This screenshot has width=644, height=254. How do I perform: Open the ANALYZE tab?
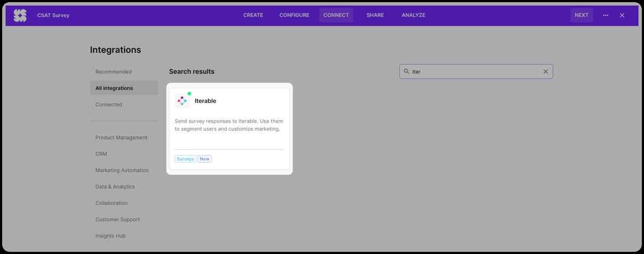(413, 15)
